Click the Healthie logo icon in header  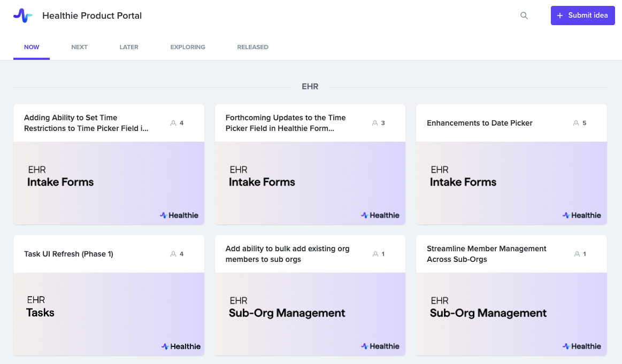pyautogui.click(x=23, y=16)
